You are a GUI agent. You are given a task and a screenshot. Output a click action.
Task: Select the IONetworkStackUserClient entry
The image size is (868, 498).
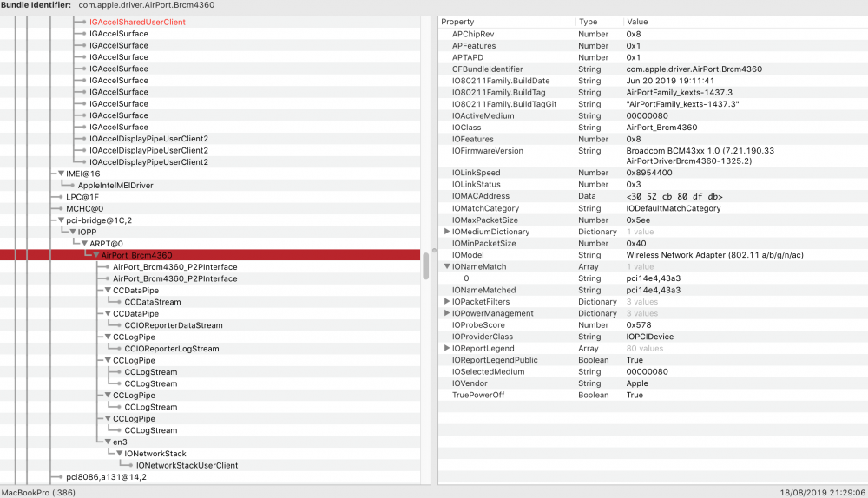[187, 465]
